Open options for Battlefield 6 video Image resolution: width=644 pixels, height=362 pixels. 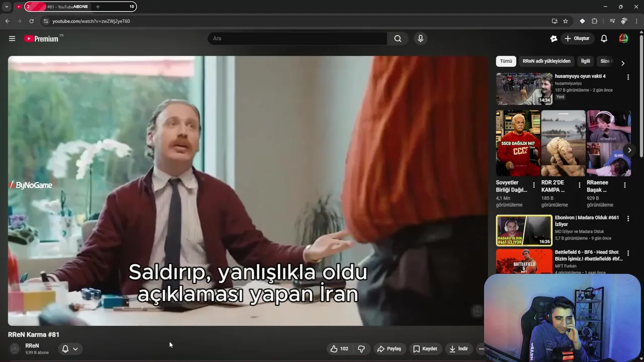[x=628, y=253]
